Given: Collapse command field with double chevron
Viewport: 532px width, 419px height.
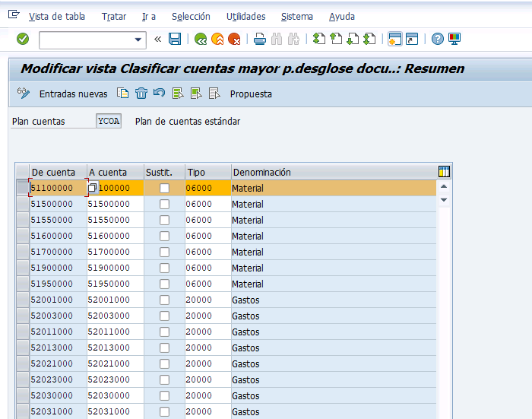Looking at the screenshot, I should [157, 40].
